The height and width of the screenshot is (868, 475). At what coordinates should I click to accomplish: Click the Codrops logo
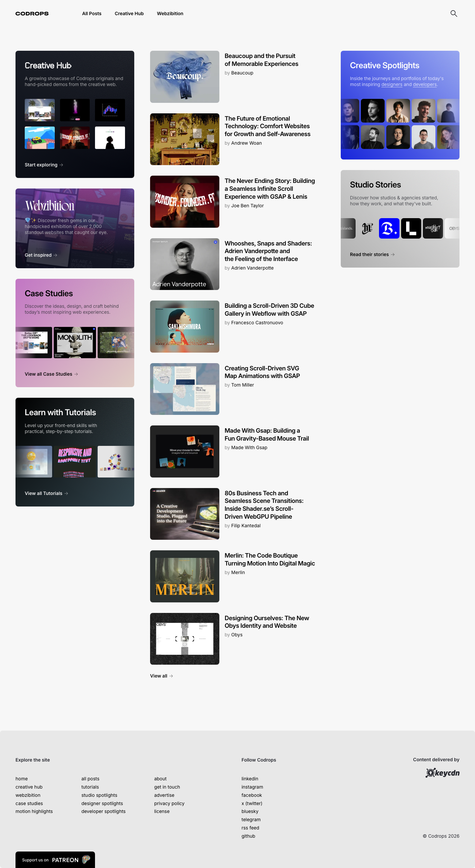[32, 14]
